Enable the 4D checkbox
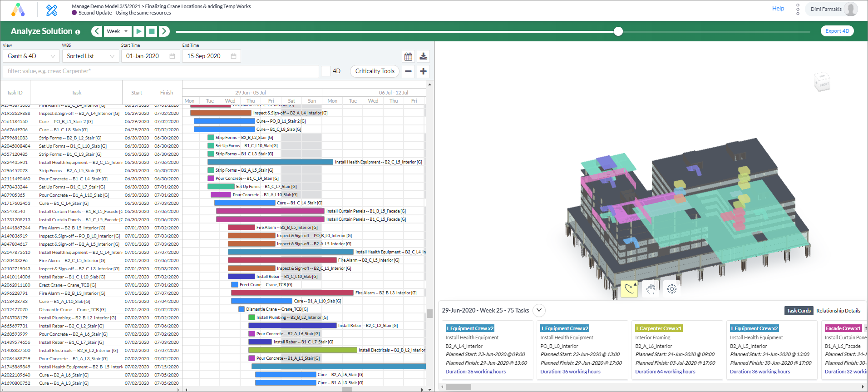 tap(326, 71)
